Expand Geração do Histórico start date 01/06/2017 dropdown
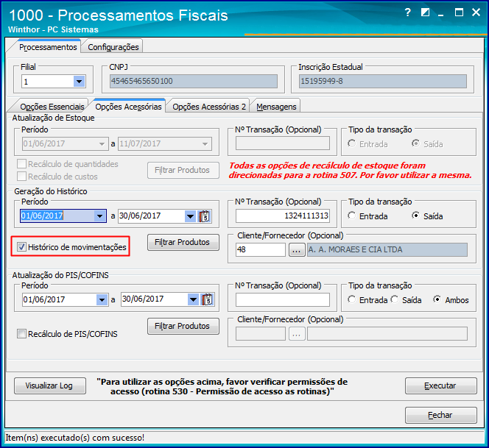This screenshot has width=489, height=448. coord(100,216)
